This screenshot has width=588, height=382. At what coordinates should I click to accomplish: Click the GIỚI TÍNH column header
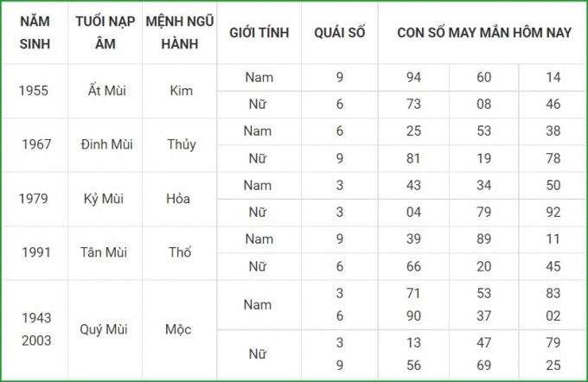[x=259, y=33]
